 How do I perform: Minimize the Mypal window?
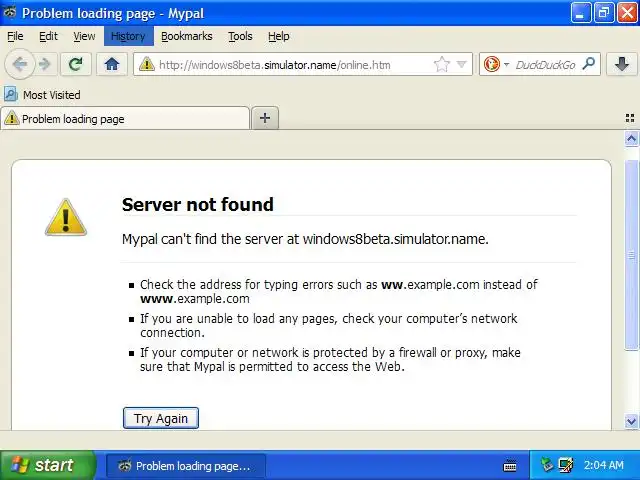click(580, 13)
